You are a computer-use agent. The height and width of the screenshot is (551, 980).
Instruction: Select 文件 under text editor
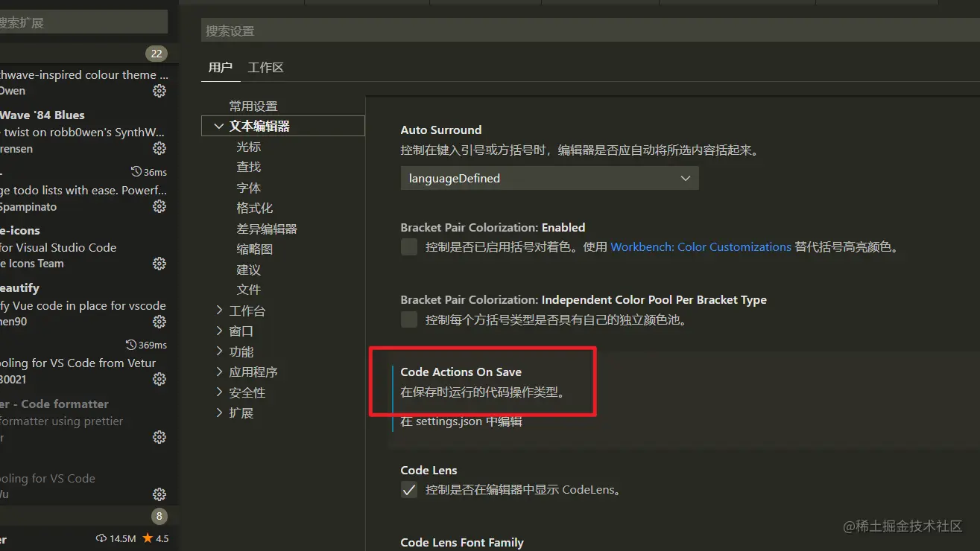(x=249, y=290)
